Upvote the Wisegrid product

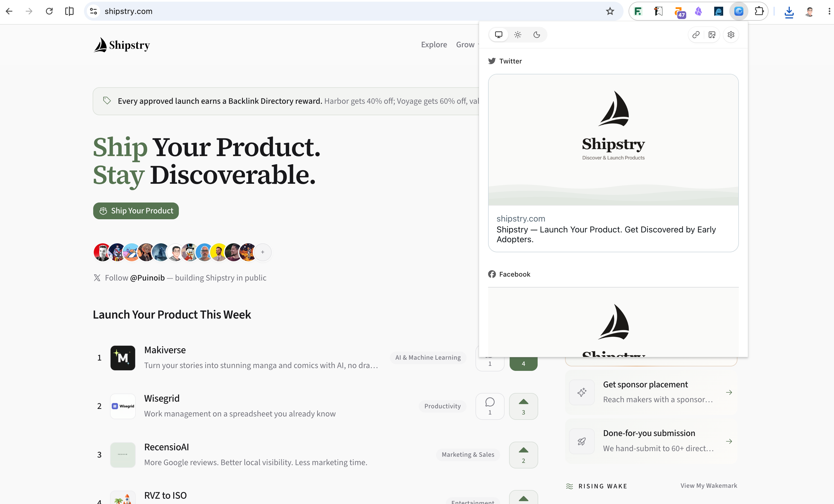[x=523, y=406]
